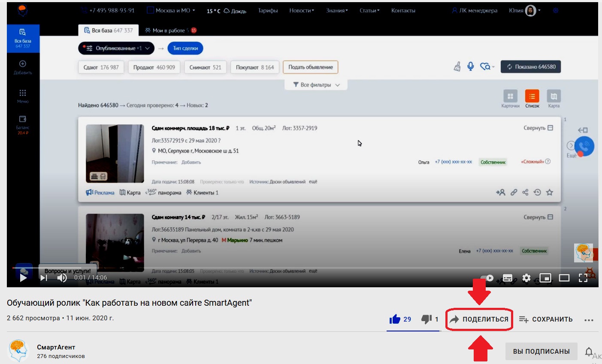Open the Москва и МО region dropdown

(x=171, y=10)
